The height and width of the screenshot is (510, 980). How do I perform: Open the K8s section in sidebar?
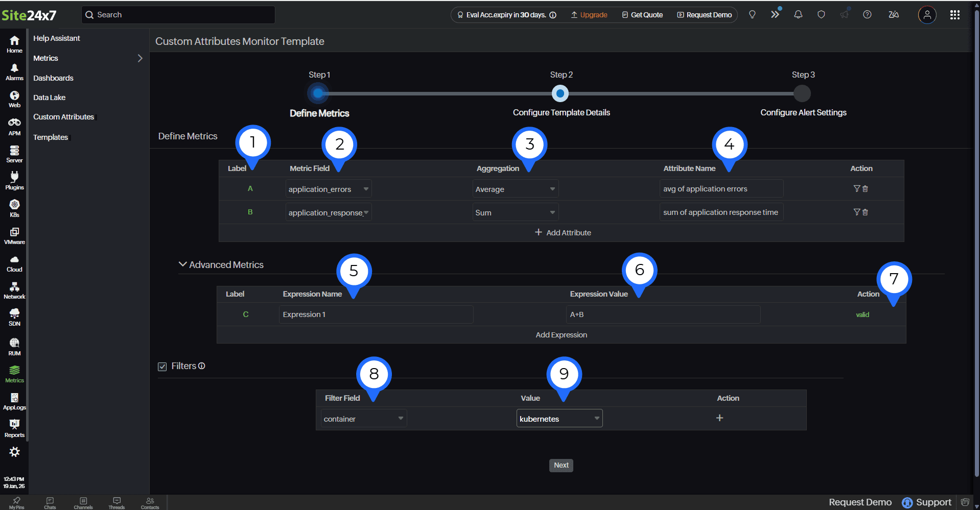tap(14, 208)
